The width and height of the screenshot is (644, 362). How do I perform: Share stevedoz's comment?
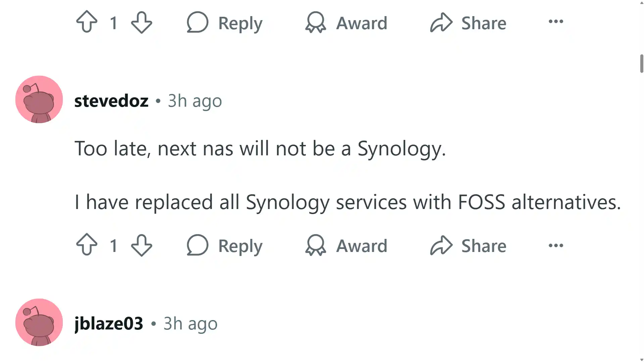(x=468, y=246)
